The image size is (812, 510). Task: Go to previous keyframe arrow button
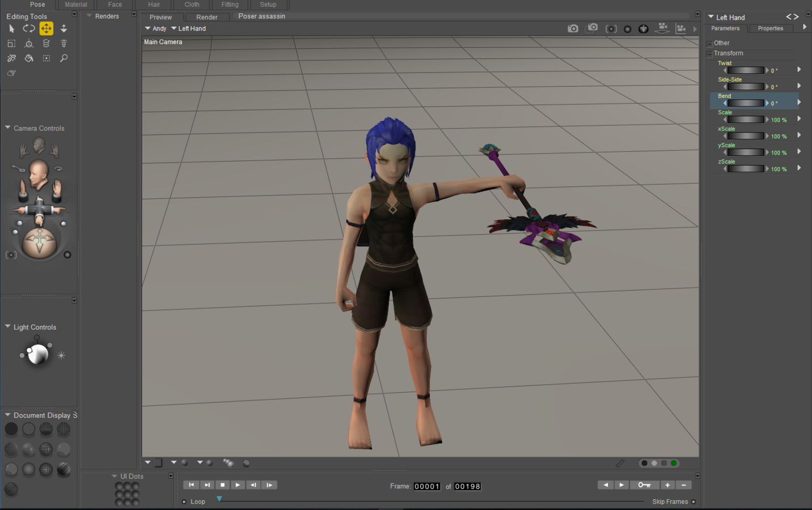tap(606, 485)
